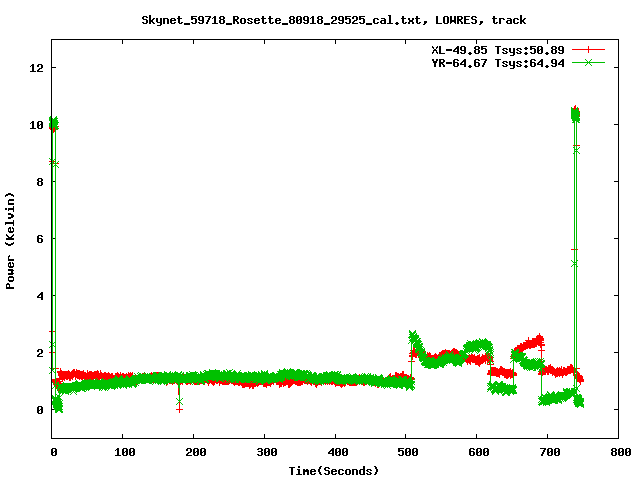
Task: Click the x-axis tick label 200
Action: pos(195,452)
